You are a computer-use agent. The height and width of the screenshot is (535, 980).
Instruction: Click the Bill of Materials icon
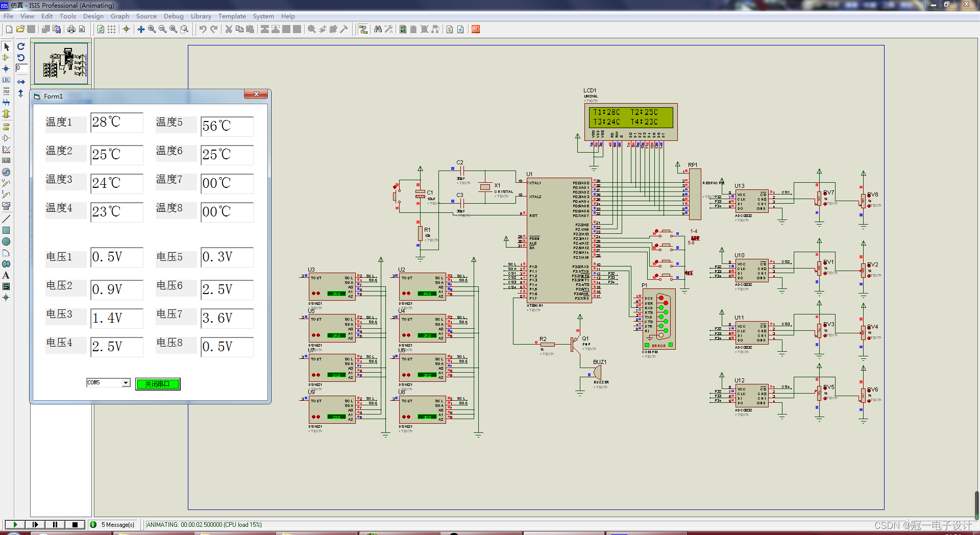pos(449,29)
